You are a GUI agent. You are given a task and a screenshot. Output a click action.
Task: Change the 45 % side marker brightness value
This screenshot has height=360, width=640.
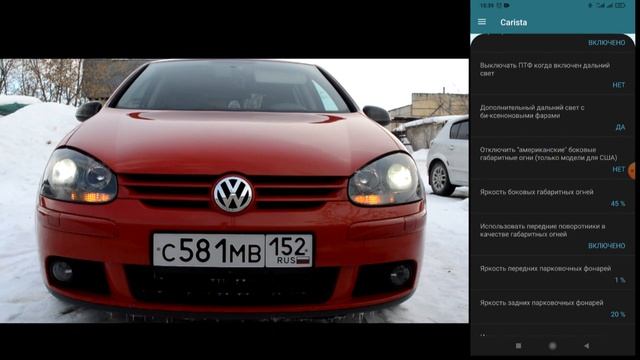618,203
